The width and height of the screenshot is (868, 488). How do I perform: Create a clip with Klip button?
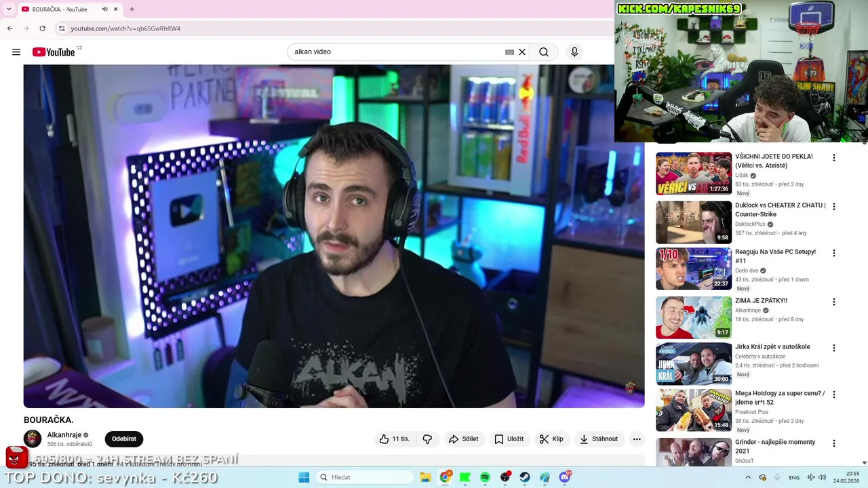coord(551,439)
